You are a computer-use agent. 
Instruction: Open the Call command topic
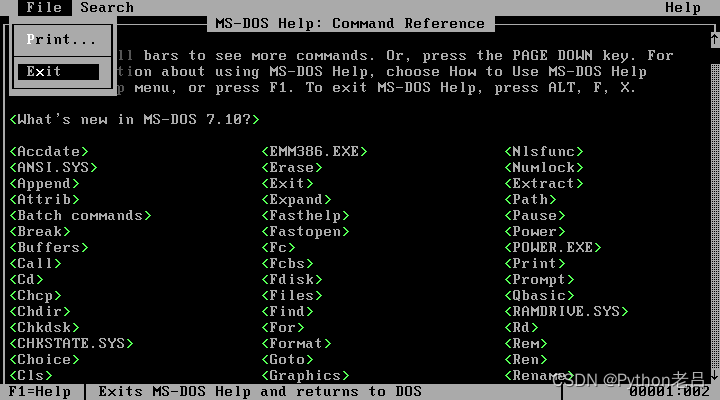click(x=35, y=264)
